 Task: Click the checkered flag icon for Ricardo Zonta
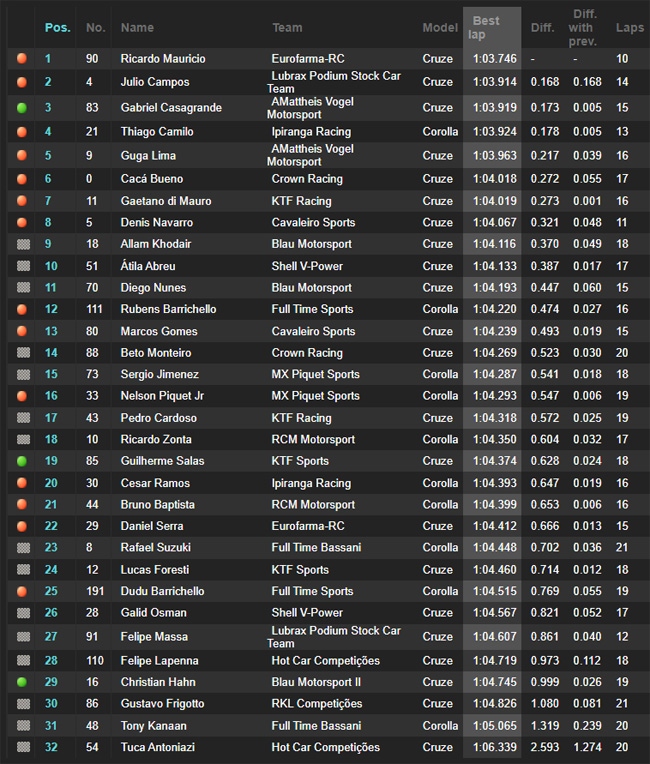[x=23, y=439]
